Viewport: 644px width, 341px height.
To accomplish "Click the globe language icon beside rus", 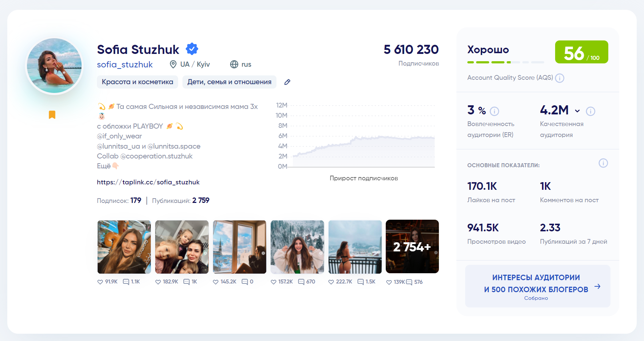I will [x=234, y=64].
